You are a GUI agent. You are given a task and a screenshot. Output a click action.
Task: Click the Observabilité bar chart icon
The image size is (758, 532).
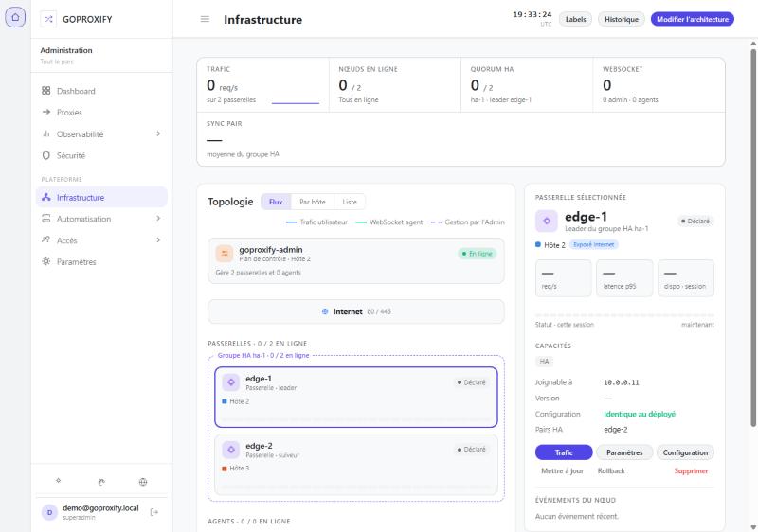click(x=45, y=133)
